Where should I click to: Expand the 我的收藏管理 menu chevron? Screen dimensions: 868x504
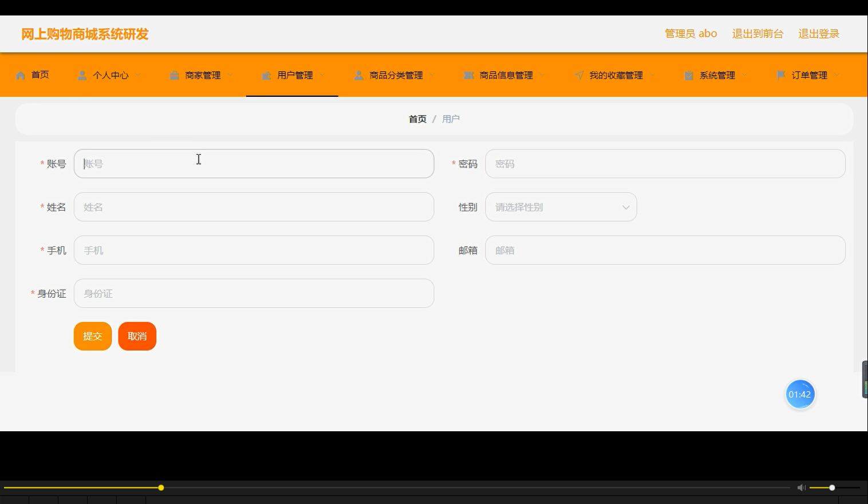tap(652, 75)
